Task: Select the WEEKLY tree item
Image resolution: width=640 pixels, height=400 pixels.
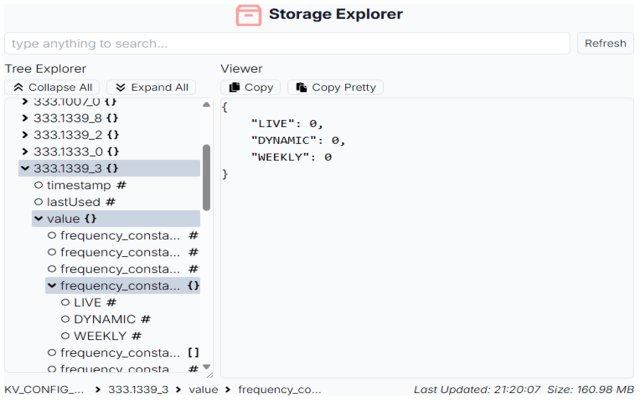Action: 101,336
